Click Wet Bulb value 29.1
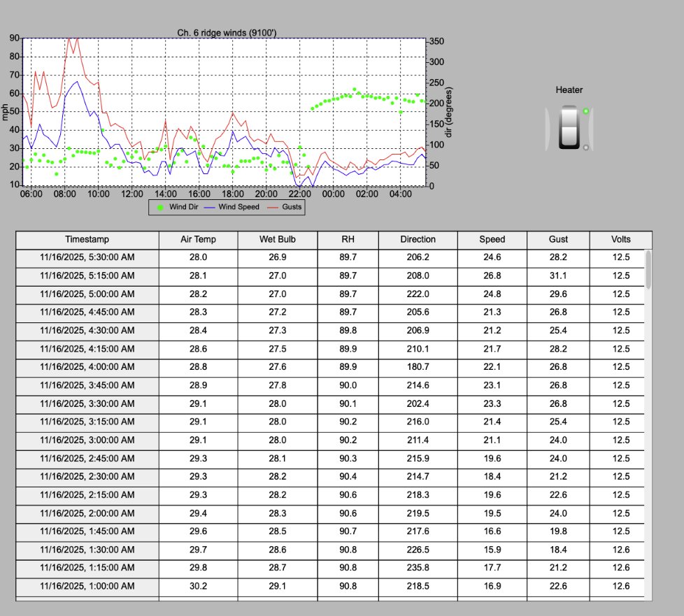Image resolution: width=684 pixels, height=616 pixels. (x=278, y=586)
